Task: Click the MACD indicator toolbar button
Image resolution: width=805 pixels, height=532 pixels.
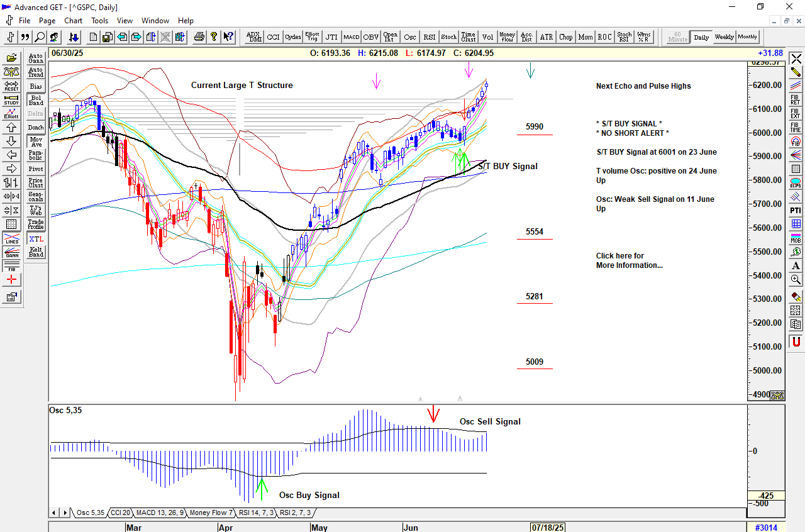Action: (x=352, y=37)
